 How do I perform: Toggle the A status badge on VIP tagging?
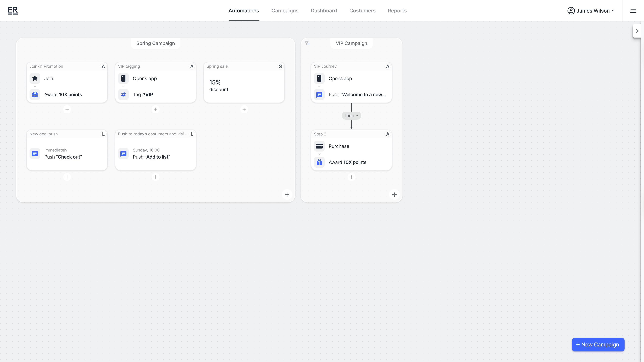point(192,67)
